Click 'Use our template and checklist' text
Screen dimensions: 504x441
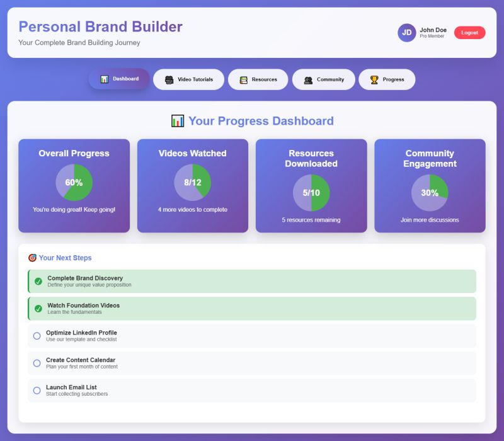pos(81,340)
